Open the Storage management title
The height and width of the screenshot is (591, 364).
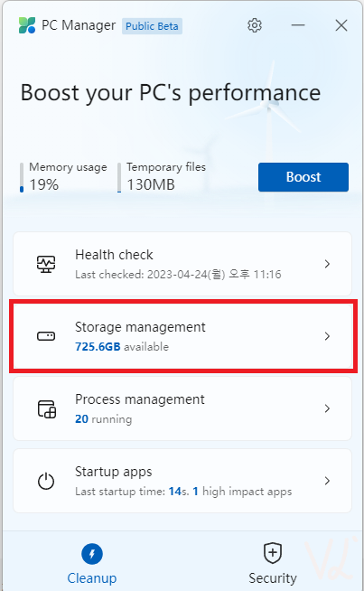pyautogui.click(x=140, y=327)
